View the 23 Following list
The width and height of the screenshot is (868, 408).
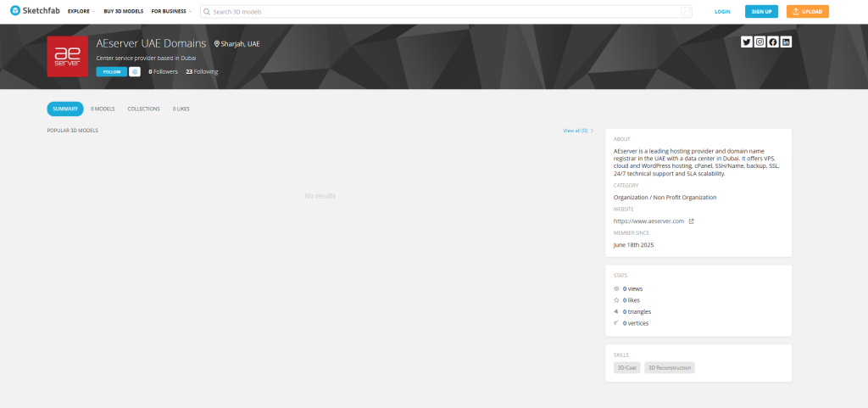click(202, 71)
